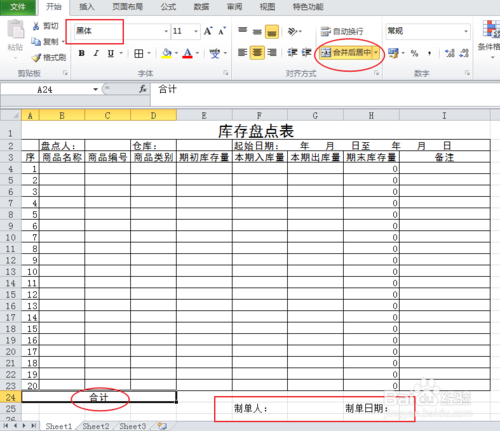Screen dimensions: 500x431
Task: Align text right in cell
Action: point(272,53)
